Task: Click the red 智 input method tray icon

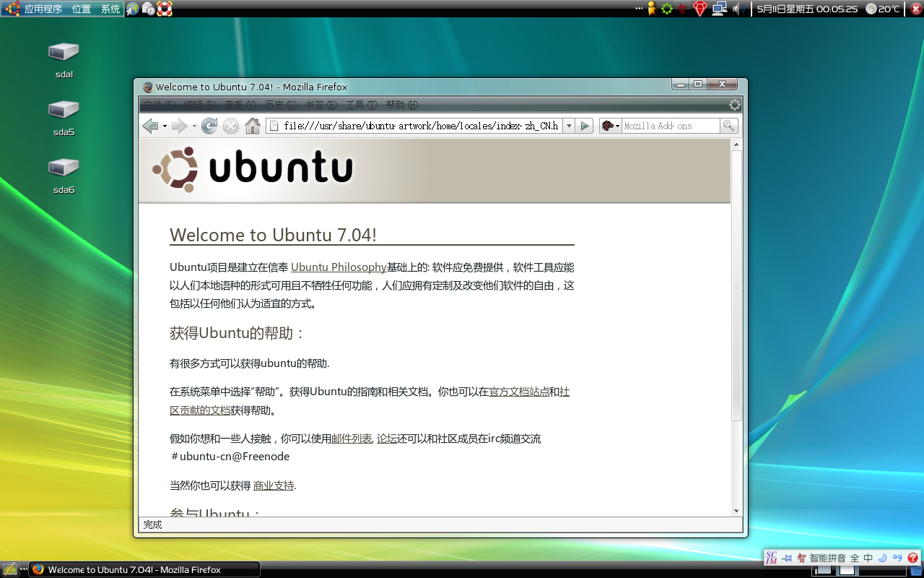Action: tap(682, 9)
